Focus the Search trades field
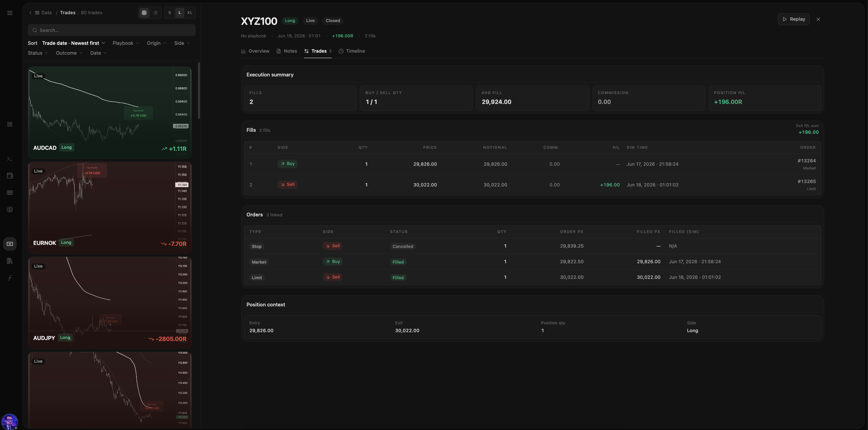 tap(112, 30)
